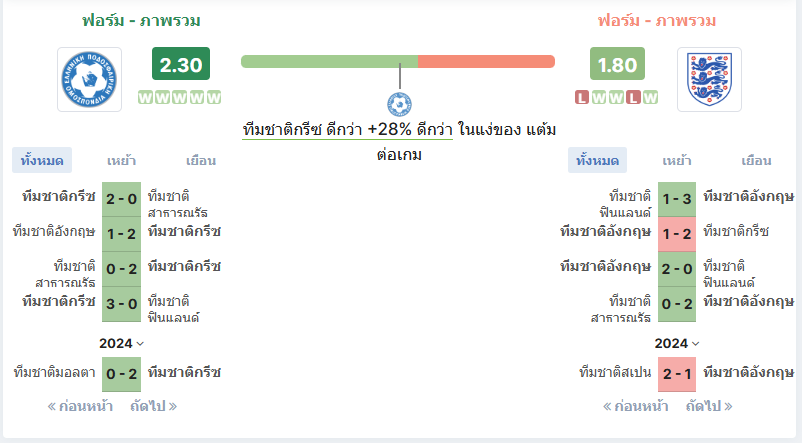Screen dimensions: 802x443
Task: Click the 2.30 Greece form rating badge
Action: tap(181, 64)
